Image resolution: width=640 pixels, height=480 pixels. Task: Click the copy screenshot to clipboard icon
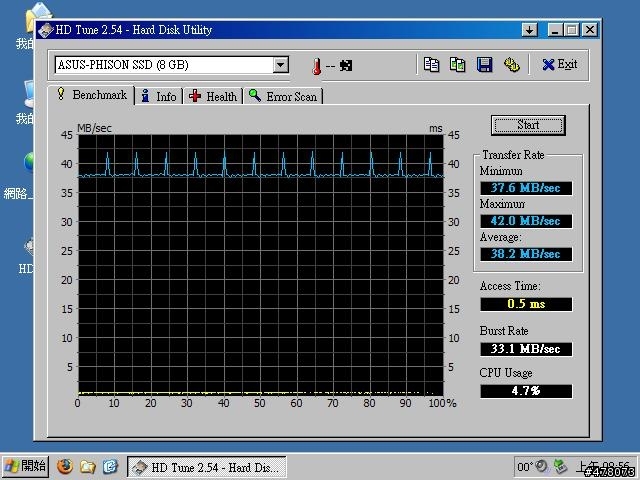457,64
